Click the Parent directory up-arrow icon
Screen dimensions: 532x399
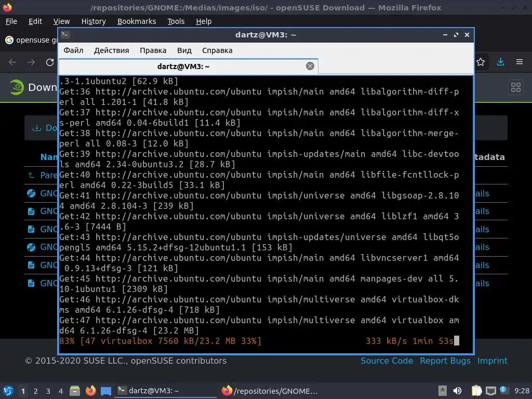(31, 175)
